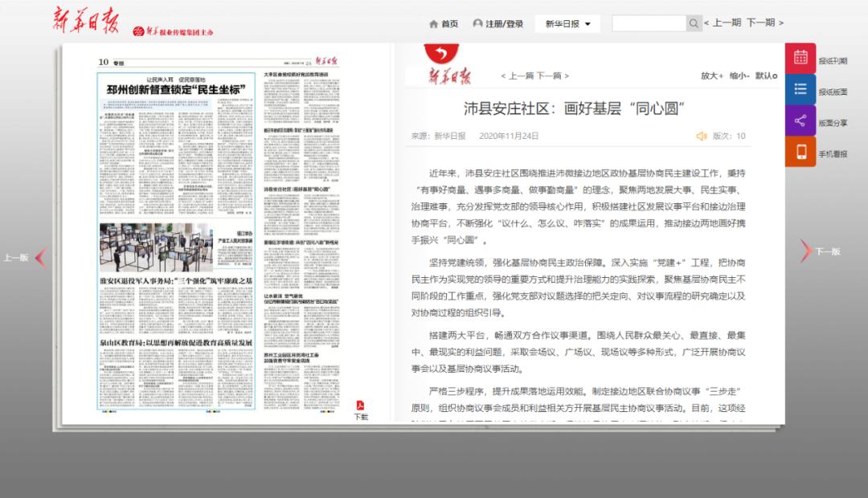
Task: Reset text size with 默认o
Action: (766, 76)
